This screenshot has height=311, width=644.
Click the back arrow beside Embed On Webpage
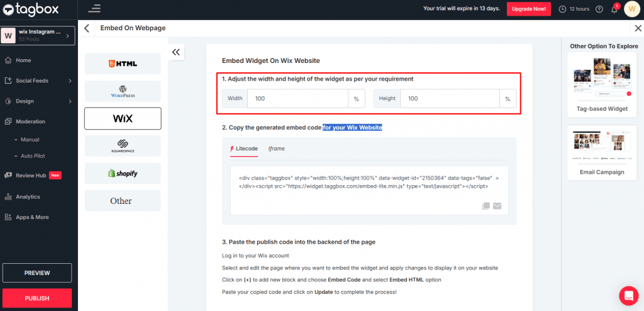(87, 28)
